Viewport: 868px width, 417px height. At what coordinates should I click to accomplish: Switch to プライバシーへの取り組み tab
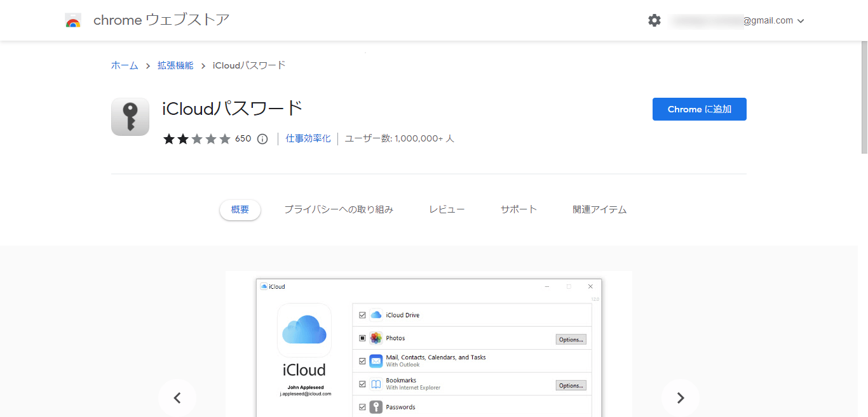click(339, 209)
